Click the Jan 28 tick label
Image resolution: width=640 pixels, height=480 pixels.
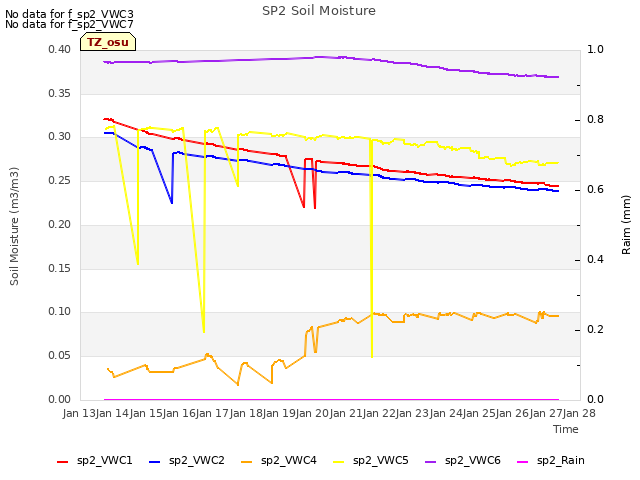tap(579, 413)
